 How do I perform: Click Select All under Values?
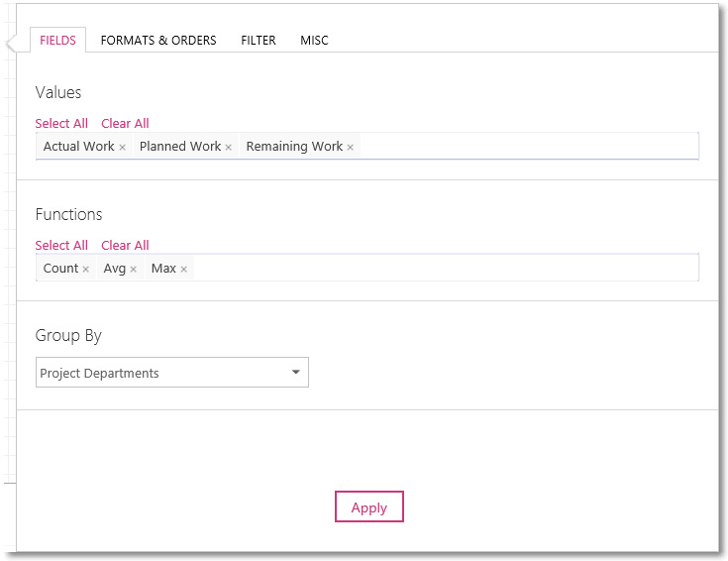tap(61, 123)
